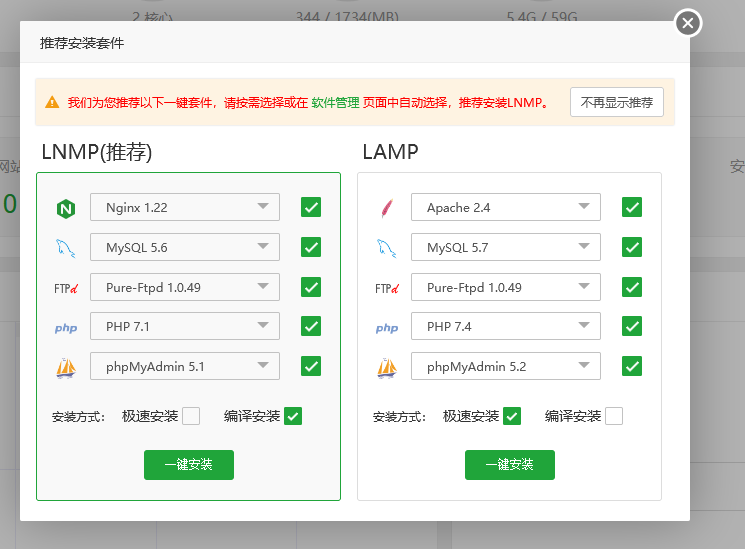Open the PHP 7.4 version dropdown
The width and height of the screenshot is (745, 549).
(506, 326)
